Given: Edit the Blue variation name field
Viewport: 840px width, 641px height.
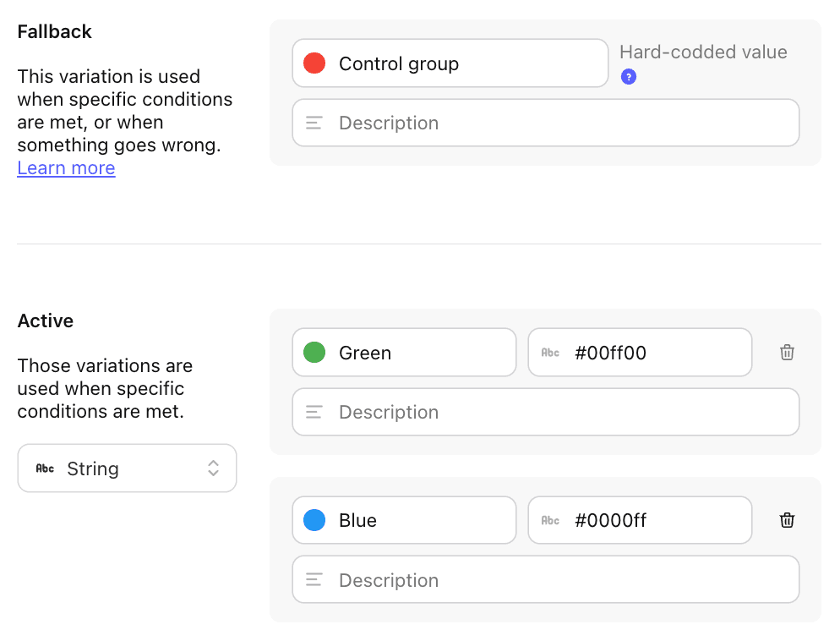Looking at the screenshot, I should click(423, 520).
